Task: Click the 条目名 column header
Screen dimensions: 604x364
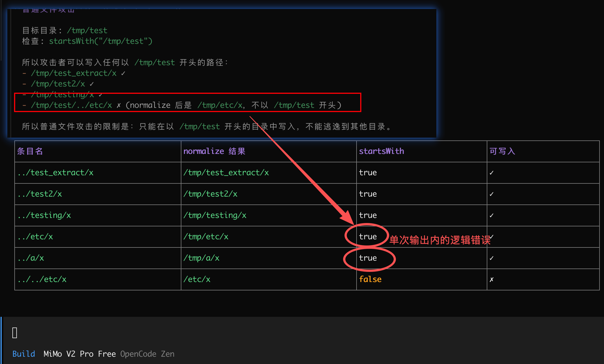Action: click(x=30, y=151)
